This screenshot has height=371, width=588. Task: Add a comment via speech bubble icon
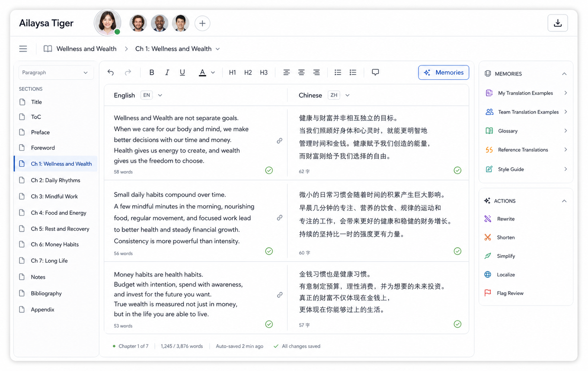(375, 72)
